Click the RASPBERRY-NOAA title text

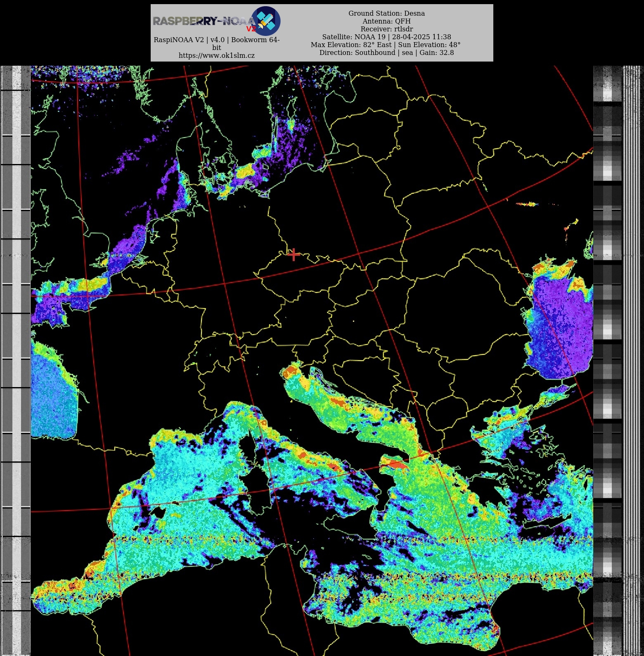coord(204,21)
